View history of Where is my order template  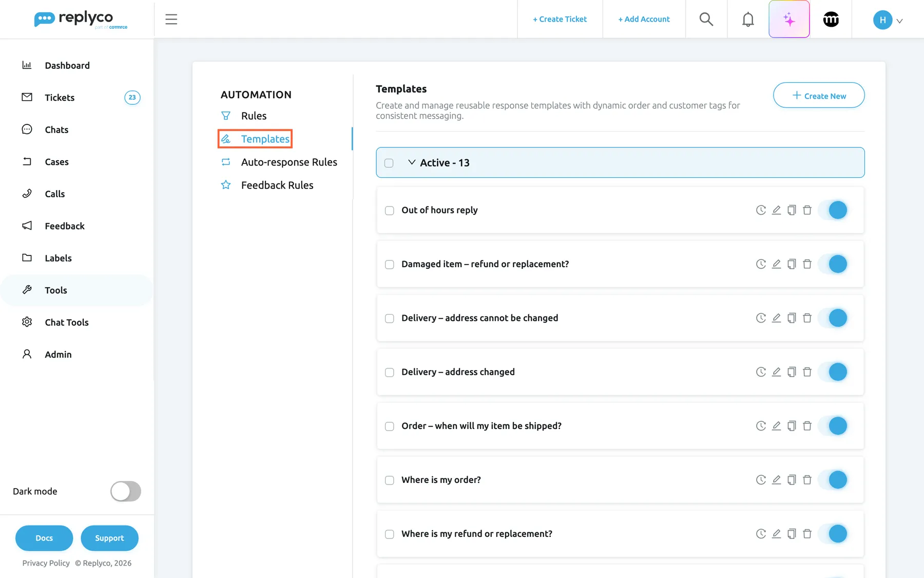[761, 480]
